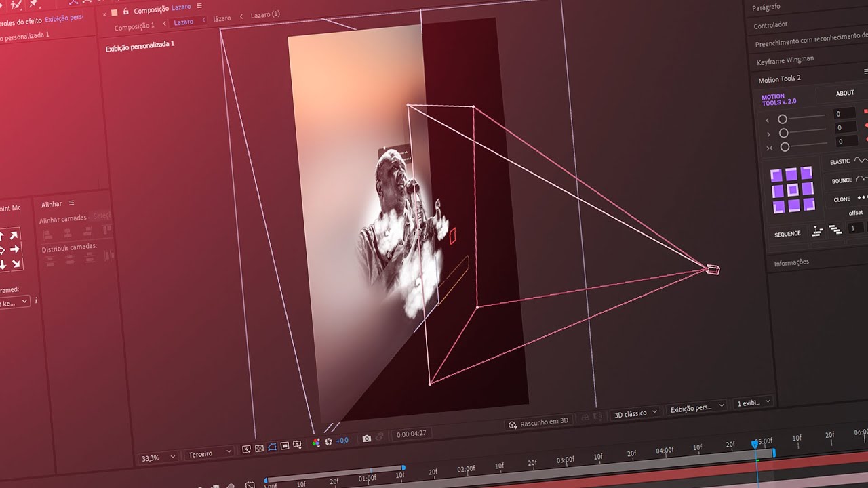Open the Motion Tools 2 panel menu icon
The image size is (868, 488).
pyautogui.click(x=865, y=71)
